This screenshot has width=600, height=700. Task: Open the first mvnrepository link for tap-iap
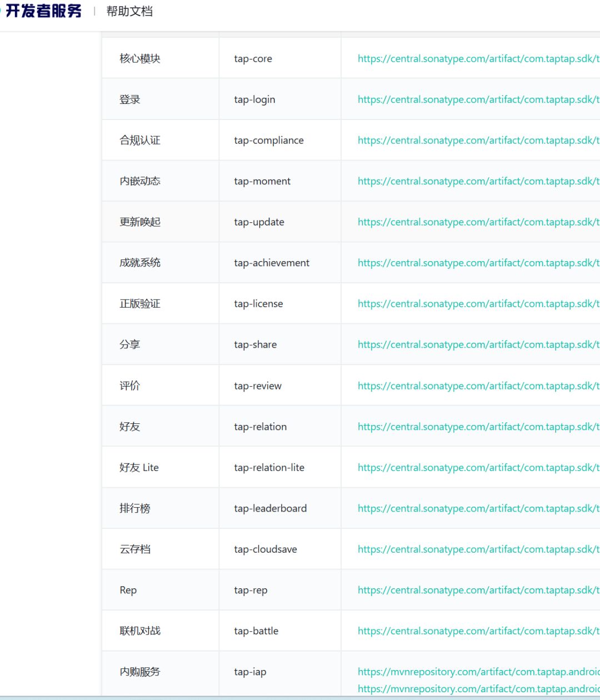coord(478,672)
